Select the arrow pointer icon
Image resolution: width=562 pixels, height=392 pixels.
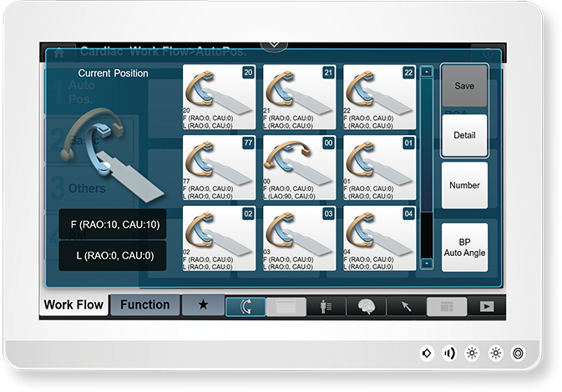pyautogui.click(x=406, y=306)
